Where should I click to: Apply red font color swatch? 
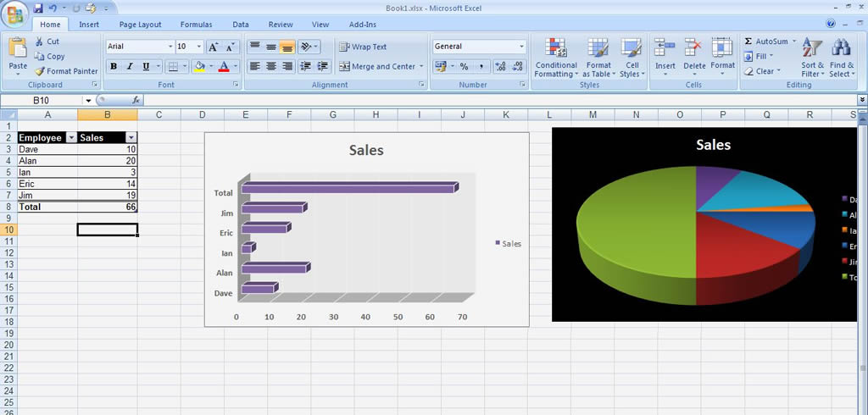224,66
